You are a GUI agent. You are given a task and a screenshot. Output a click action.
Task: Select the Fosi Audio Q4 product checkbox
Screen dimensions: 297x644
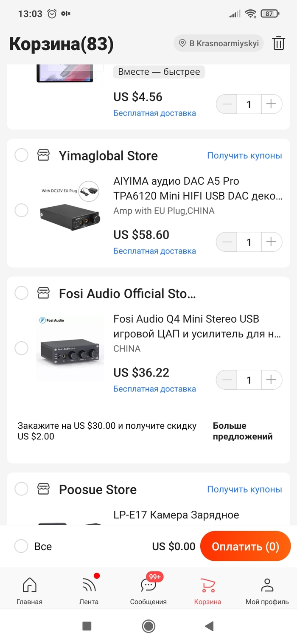coord(21,348)
